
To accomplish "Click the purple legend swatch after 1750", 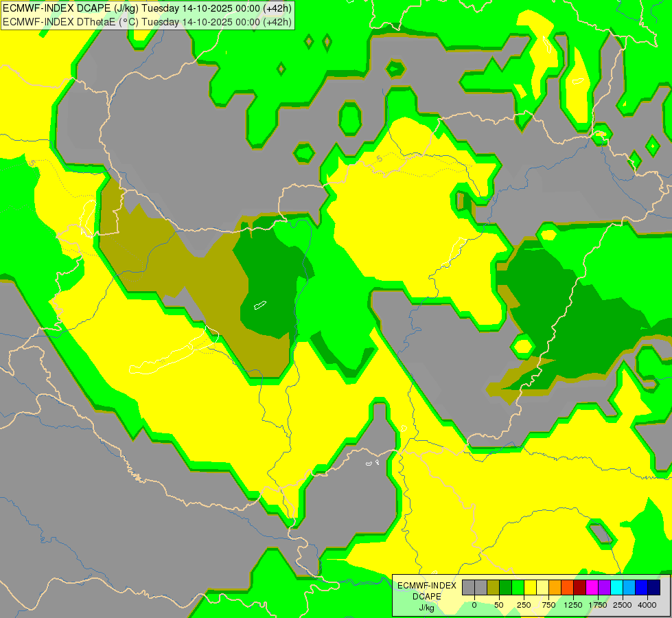I will pyautogui.click(x=604, y=587).
